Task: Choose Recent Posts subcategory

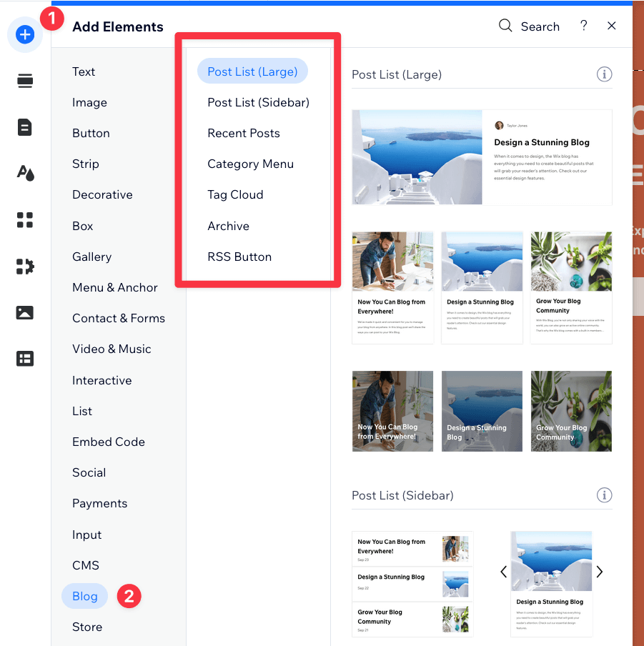Action: pos(243,133)
